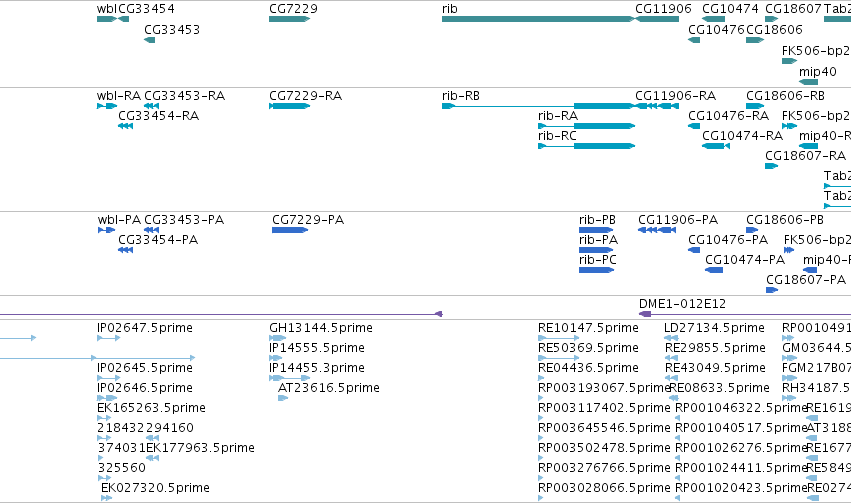Select the mip40 gene label
851x503 pixels.
point(818,72)
